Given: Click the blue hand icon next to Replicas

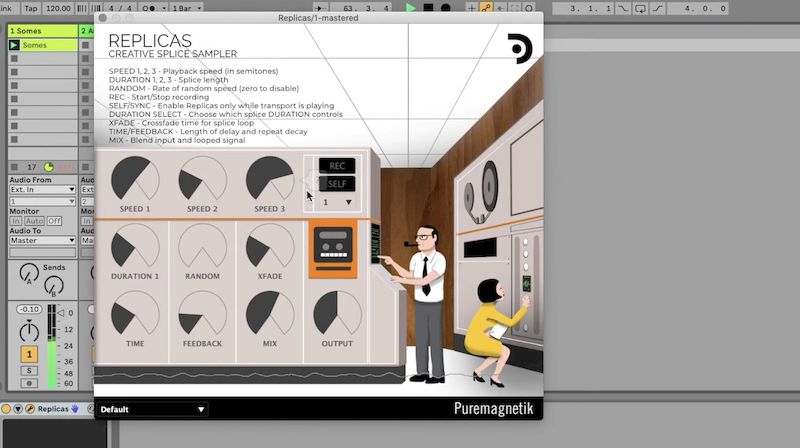Looking at the screenshot, I should tap(75, 409).
